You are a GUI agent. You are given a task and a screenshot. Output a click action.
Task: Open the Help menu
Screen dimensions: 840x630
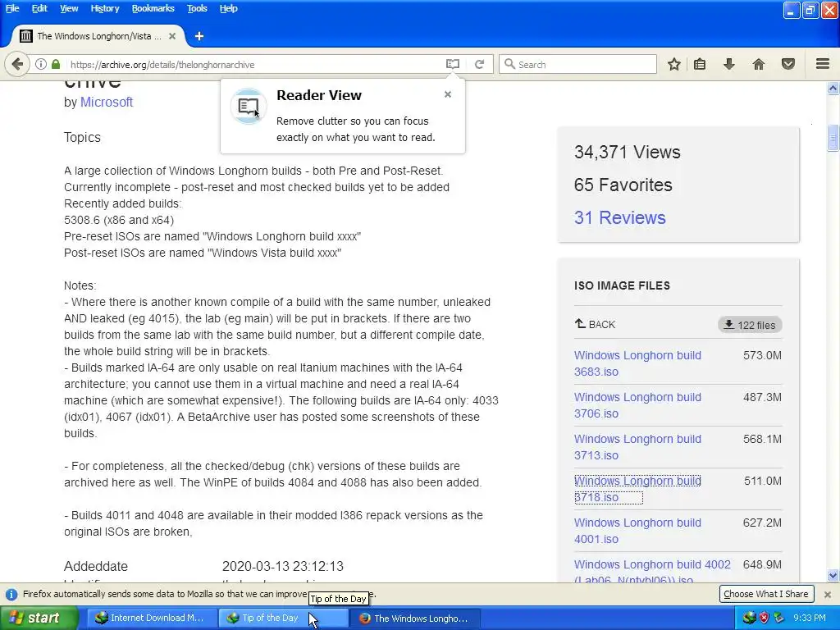[x=228, y=8]
